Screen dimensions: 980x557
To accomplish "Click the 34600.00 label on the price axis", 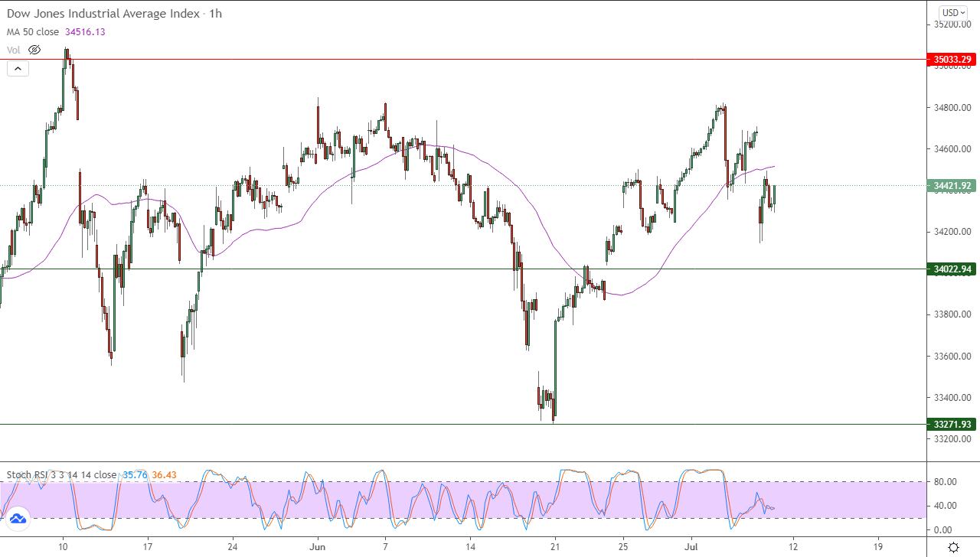I will [x=952, y=148].
